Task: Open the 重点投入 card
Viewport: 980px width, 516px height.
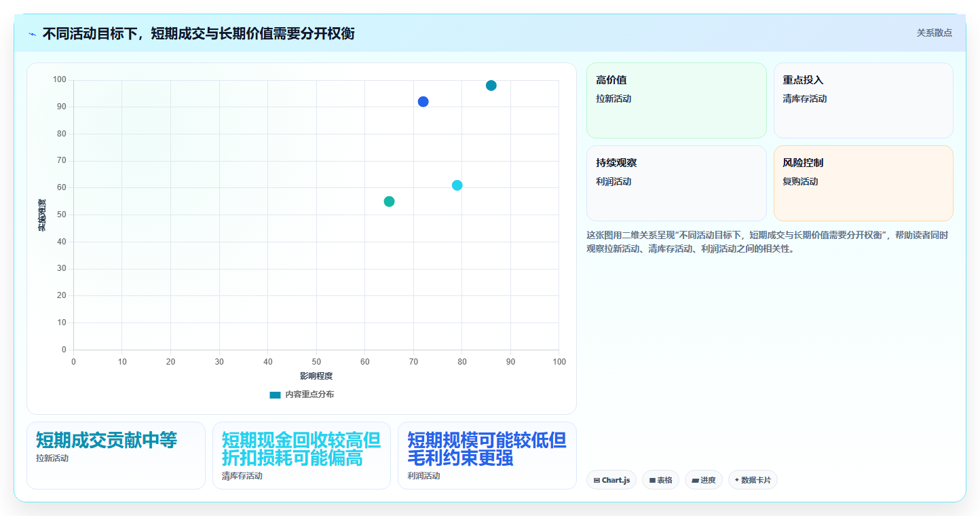Action: 863,100
